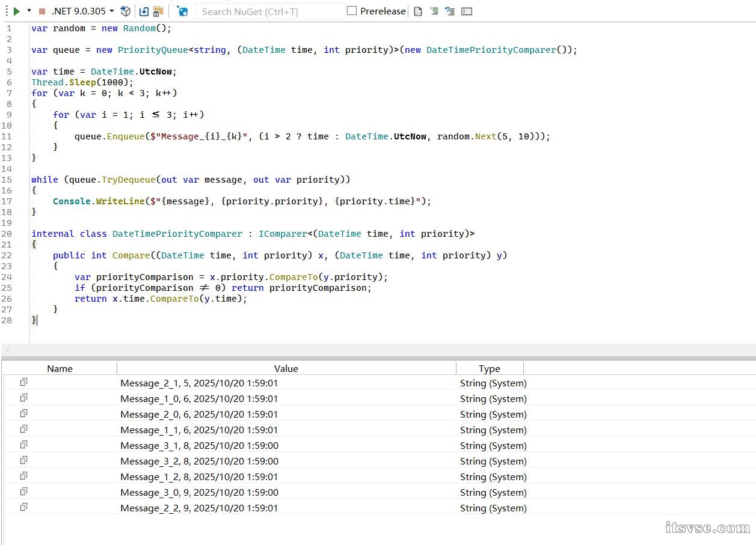Run the script with the green play button
Viewport: 756px width, 545px height.
point(17,11)
